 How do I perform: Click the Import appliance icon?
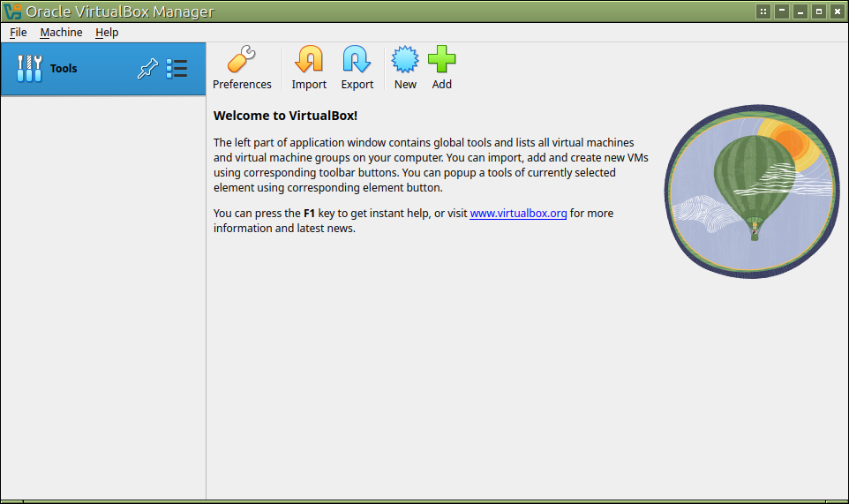coord(309,61)
